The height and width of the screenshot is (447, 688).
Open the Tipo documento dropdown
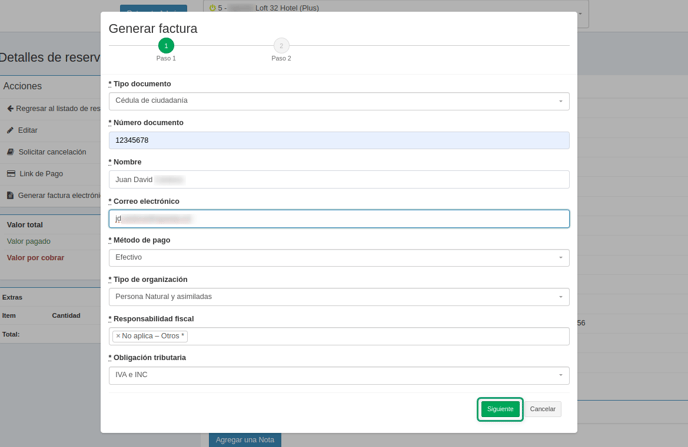click(338, 101)
